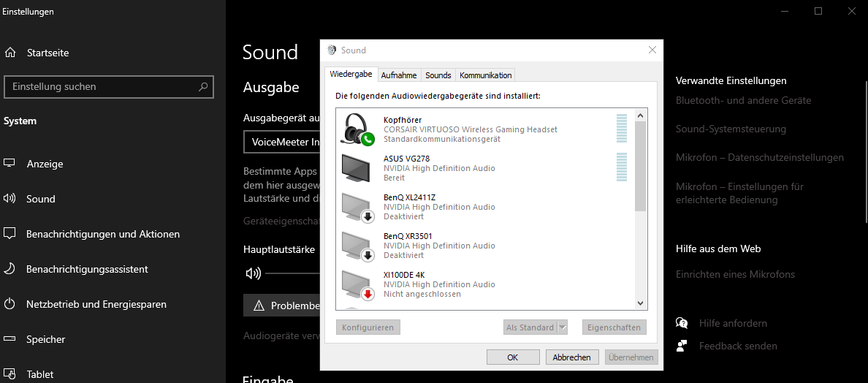Screen dimensions: 868x383
Task: Open the Ausgabegerät VoiceMeeter dropdown
Action: point(282,142)
